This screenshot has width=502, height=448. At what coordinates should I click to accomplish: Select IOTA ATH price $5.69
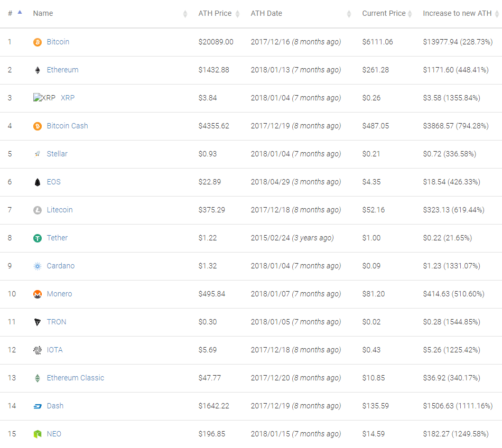pyautogui.click(x=208, y=350)
